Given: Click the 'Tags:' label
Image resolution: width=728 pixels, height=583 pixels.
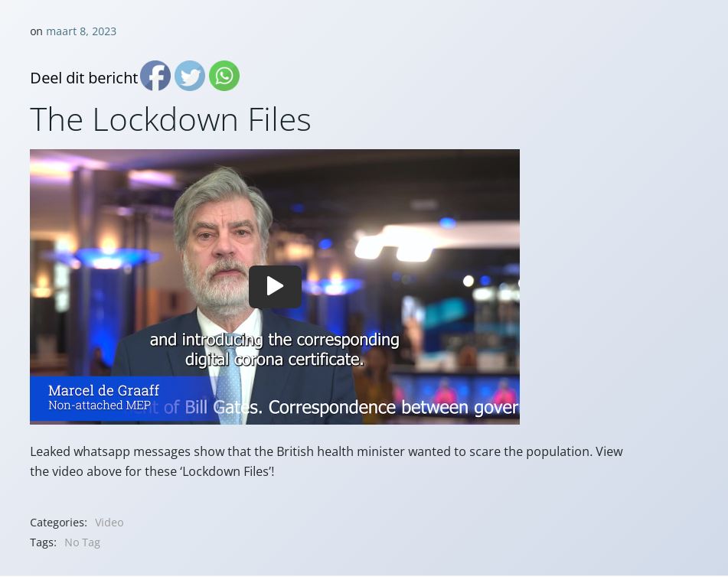Looking at the screenshot, I should click(43, 542).
